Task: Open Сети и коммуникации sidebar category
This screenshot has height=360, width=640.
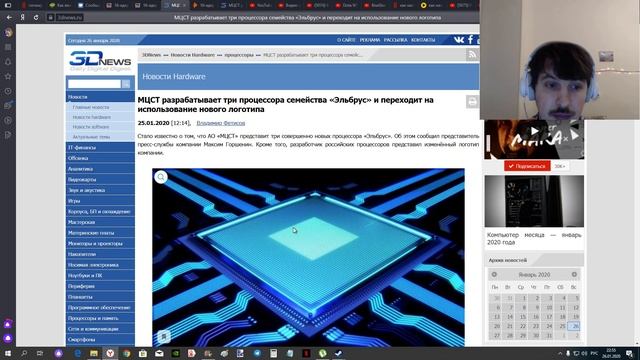Action: 100,329
